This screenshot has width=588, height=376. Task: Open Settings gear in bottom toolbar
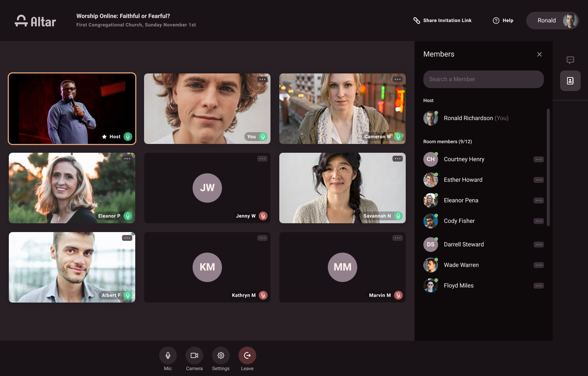pyautogui.click(x=220, y=355)
